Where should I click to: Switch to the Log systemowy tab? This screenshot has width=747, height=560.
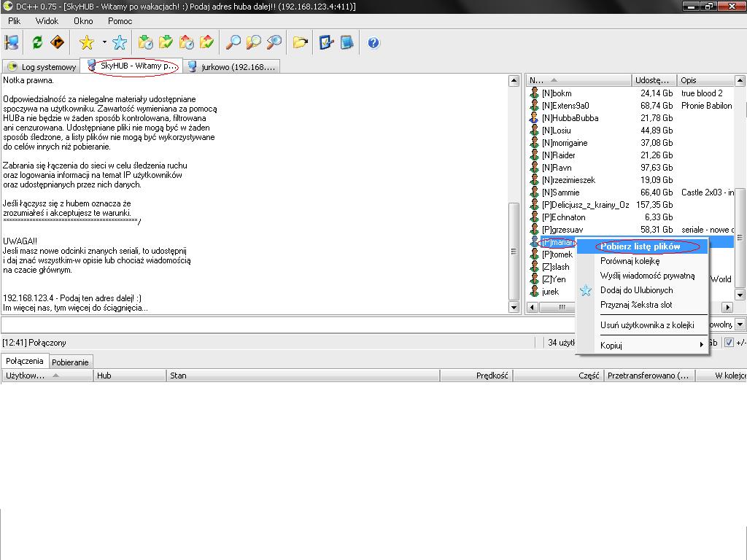pos(42,67)
